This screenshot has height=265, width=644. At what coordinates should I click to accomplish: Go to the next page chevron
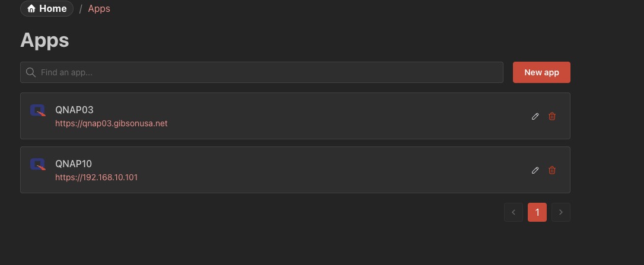click(x=560, y=212)
